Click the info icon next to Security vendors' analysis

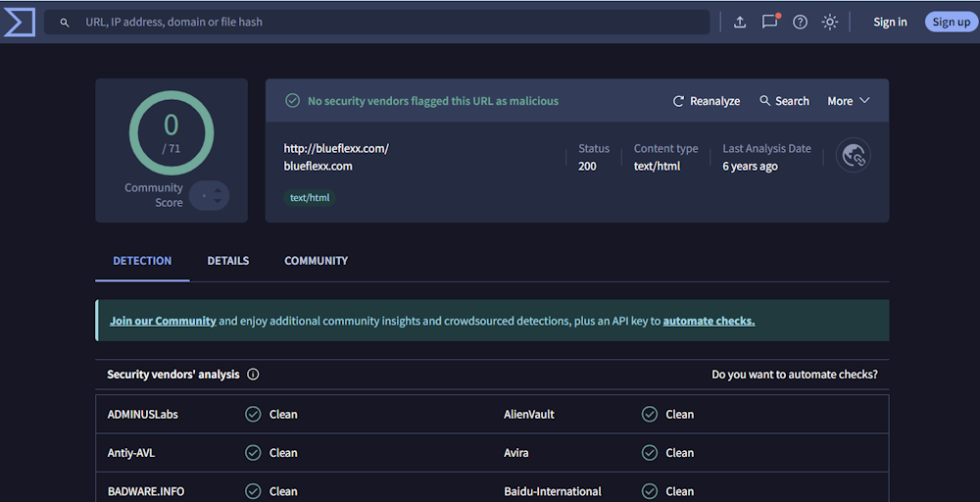(253, 375)
